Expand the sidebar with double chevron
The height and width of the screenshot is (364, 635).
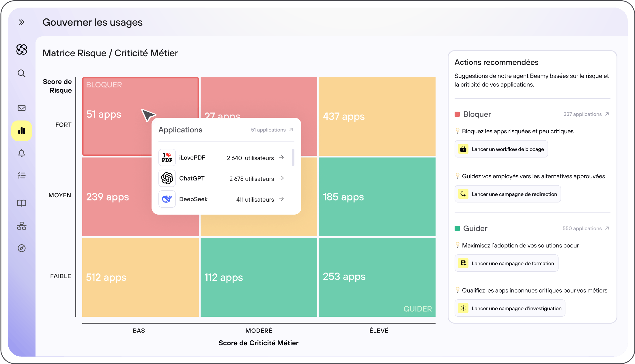point(22,22)
